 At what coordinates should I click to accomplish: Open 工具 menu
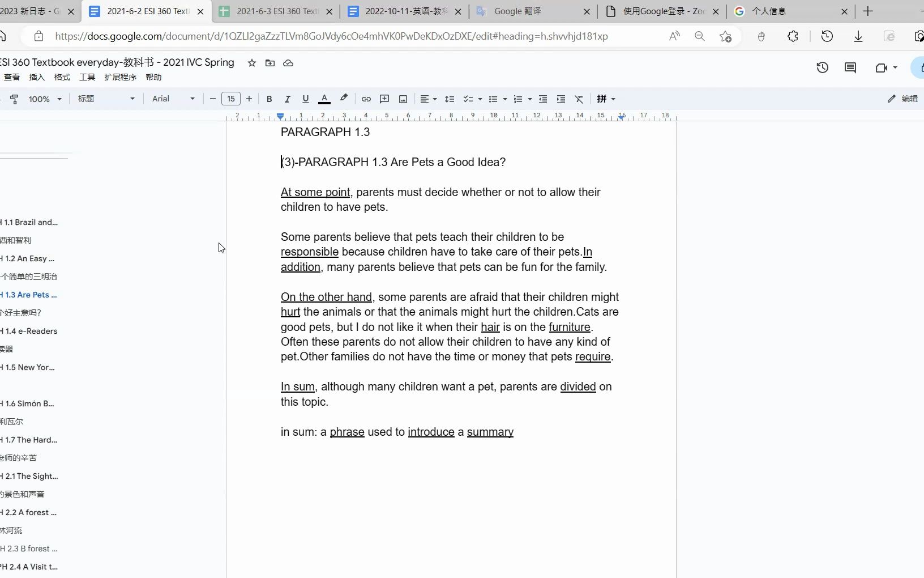click(87, 77)
